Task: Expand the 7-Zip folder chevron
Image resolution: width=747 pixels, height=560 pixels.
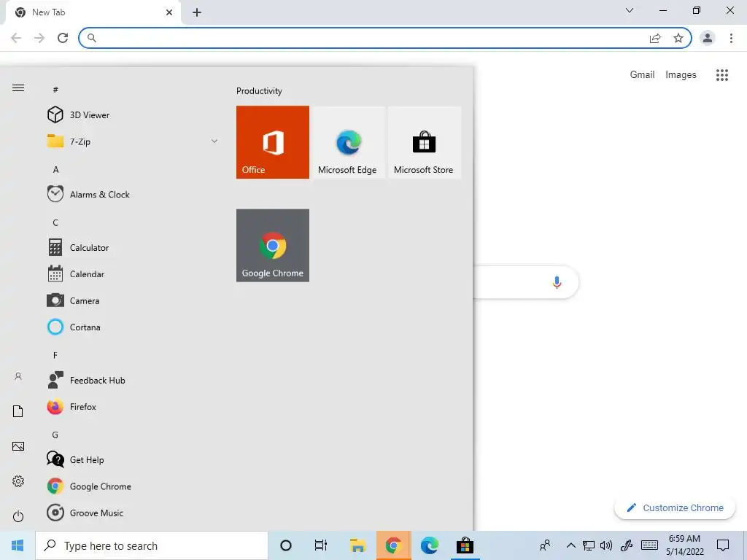Action: coord(214,141)
